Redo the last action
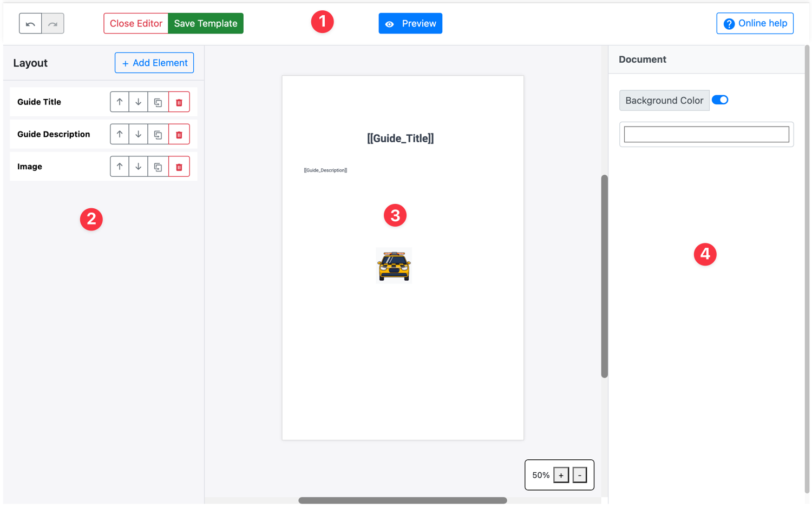The image size is (812, 509). pyautogui.click(x=53, y=23)
